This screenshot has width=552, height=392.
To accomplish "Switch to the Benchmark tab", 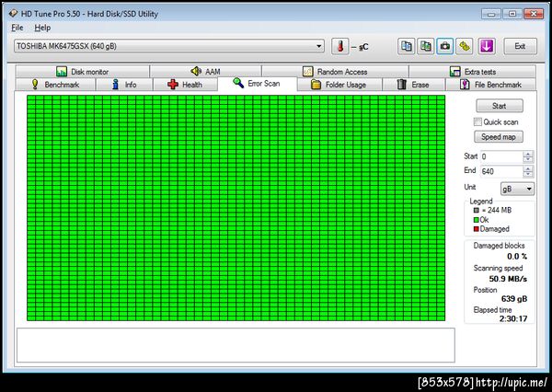I will click(55, 85).
